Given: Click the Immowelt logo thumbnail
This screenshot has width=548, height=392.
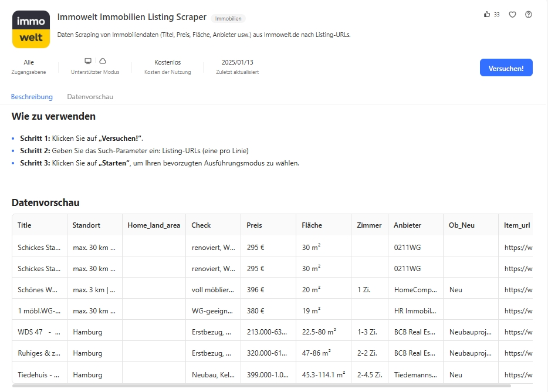Looking at the screenshot, I should 31,29.
